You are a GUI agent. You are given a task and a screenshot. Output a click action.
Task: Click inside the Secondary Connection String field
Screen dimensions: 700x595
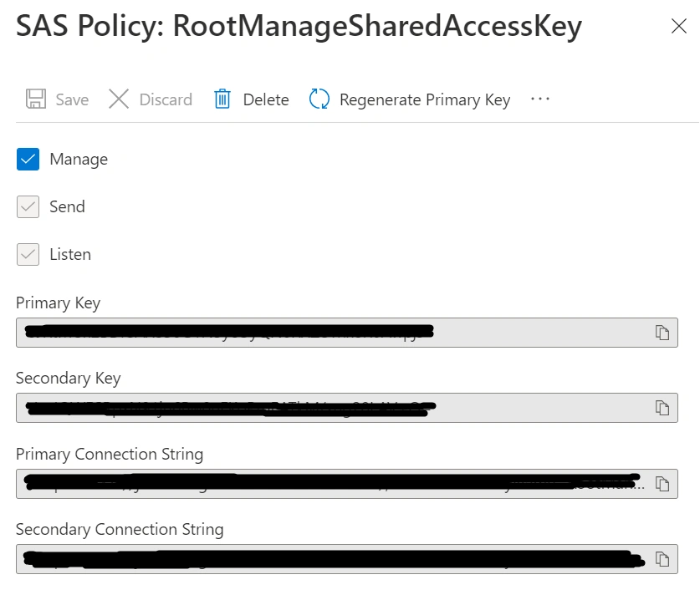(x=347, y=559)
